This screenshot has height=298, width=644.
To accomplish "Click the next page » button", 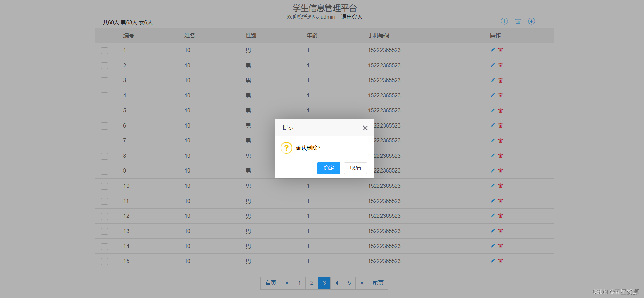I will [362, 283].
